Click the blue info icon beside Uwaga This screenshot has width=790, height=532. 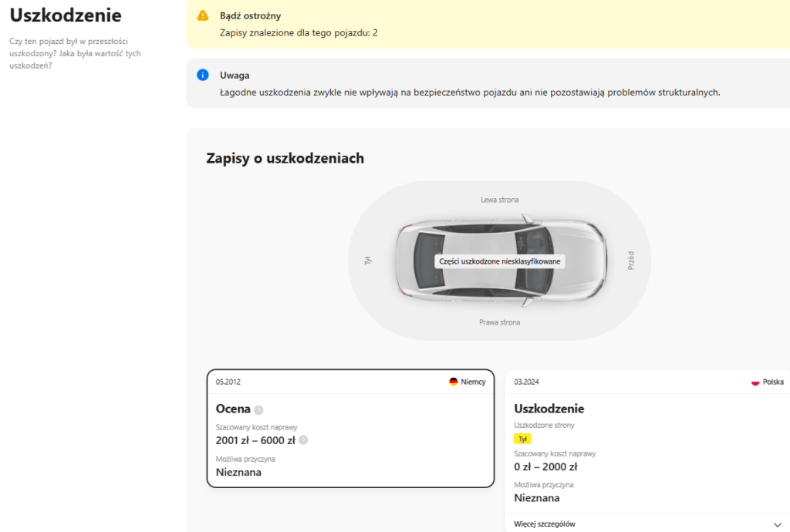click(x=203, y=75)
